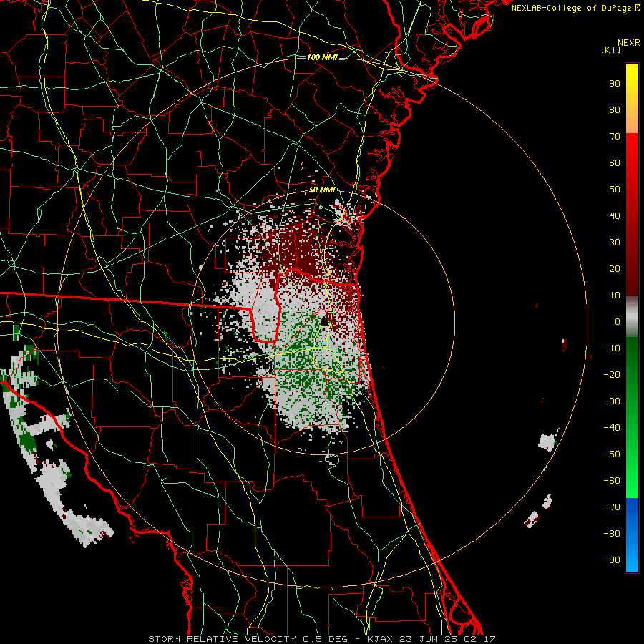Screen dimensions: 644x644
Task: Click the -80 value on velocity scale
Action: [x=612, y=534]
